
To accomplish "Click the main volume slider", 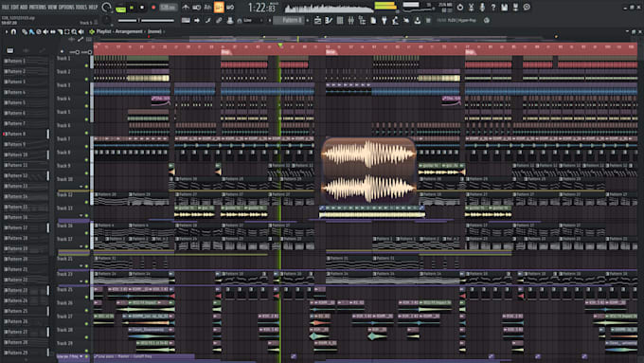I will point(146,21).
